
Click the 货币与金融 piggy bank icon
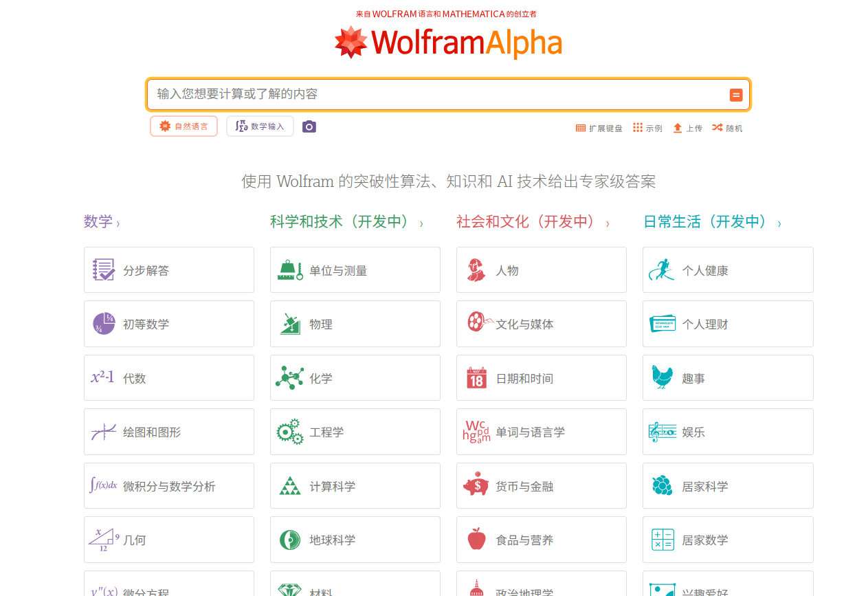pos(476,485)
